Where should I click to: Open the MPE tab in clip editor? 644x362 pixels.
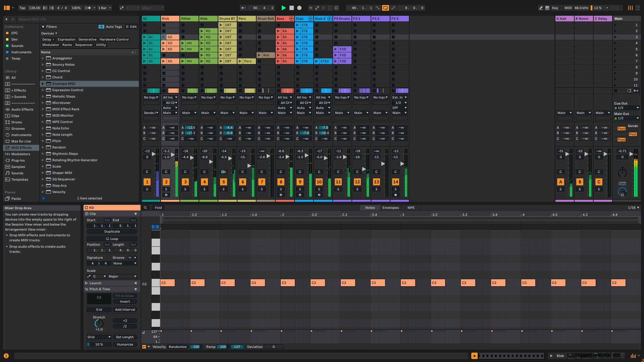[411, 208]
